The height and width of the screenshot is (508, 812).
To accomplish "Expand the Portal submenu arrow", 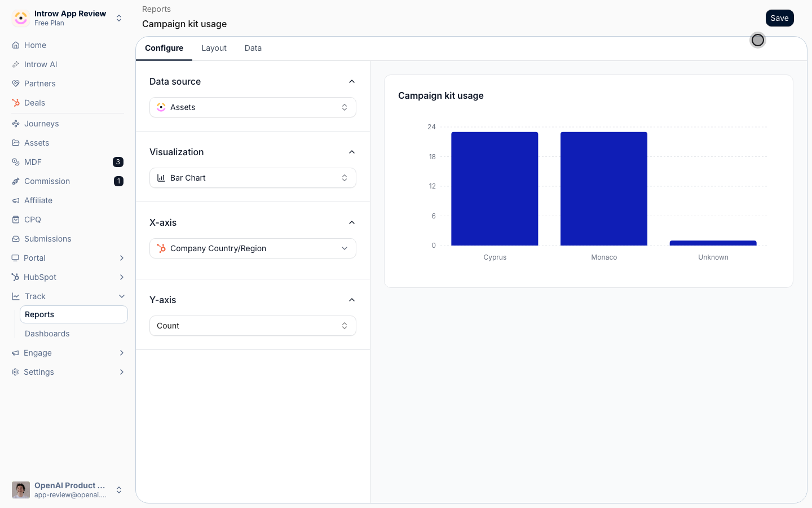I will (122, 258).
